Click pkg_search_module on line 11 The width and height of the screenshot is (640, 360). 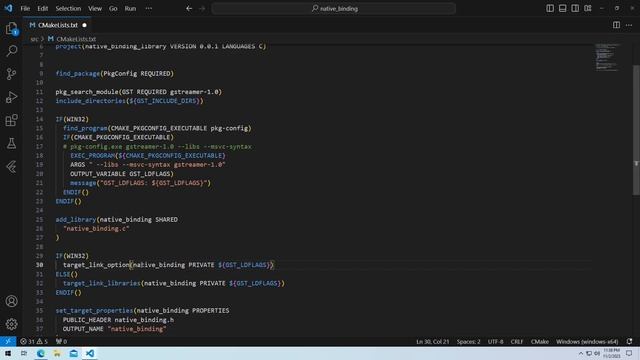pos(87,92)
